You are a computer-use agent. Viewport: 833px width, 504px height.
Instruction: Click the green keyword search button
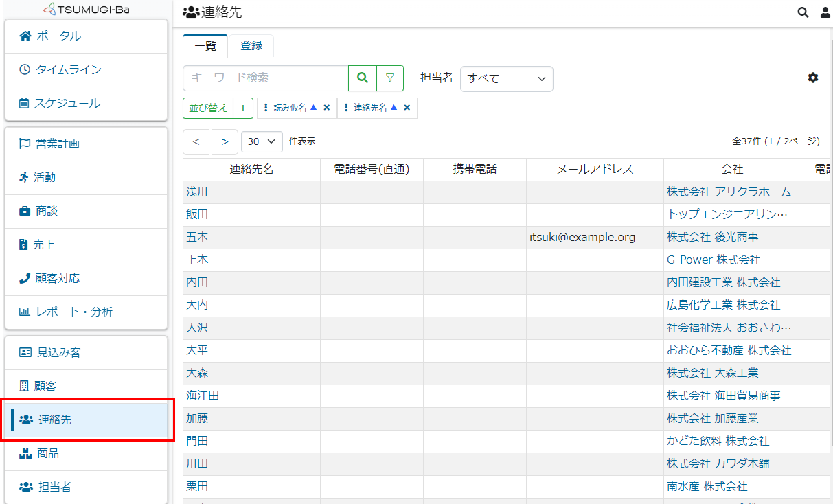click(363, 78)
